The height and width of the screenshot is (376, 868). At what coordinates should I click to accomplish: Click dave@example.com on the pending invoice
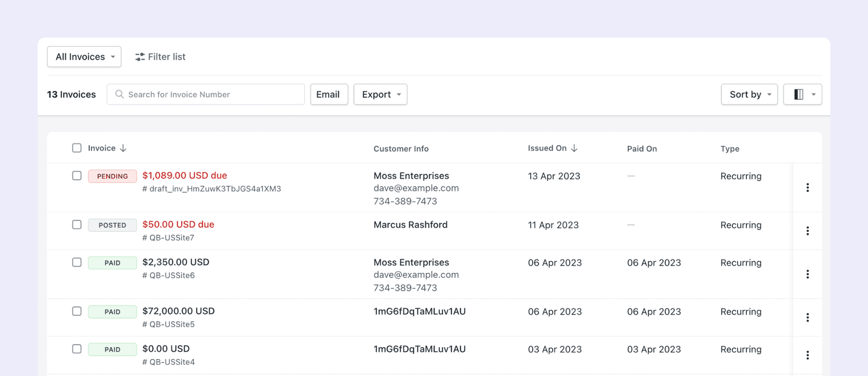point(416,188)
